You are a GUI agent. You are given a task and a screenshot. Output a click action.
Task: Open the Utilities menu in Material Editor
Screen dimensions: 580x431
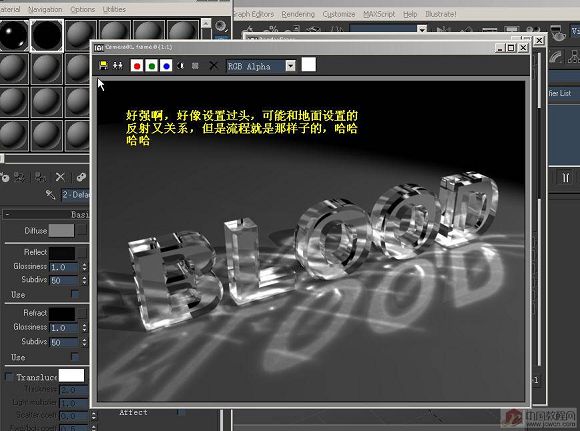point(114,9)
